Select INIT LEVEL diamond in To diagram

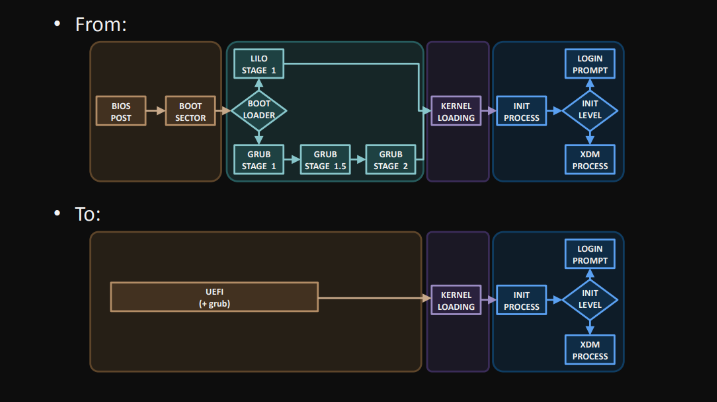590,300
